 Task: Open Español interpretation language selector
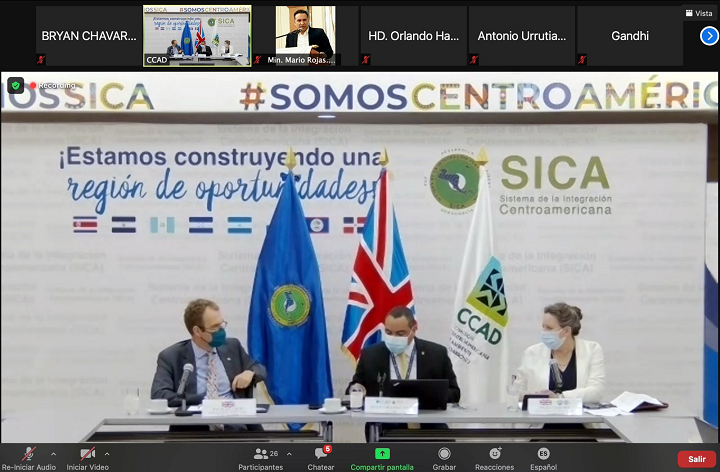(543, 458)
